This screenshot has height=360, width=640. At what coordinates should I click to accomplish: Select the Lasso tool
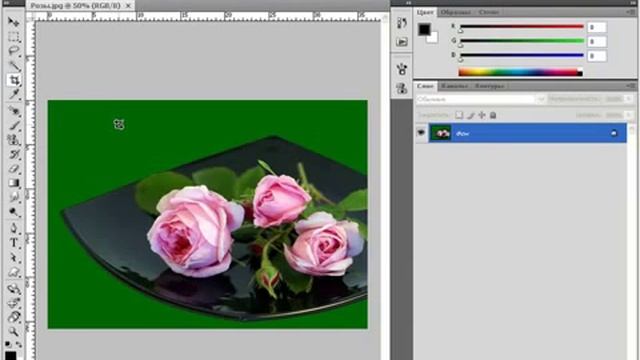point(14,51)
